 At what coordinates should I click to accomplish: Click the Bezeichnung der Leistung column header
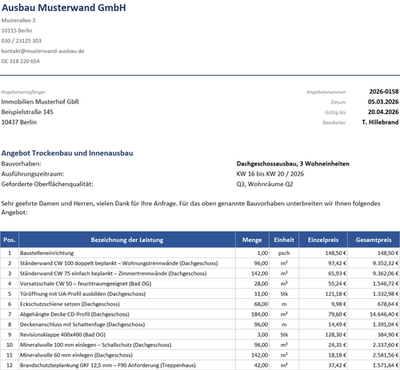point(127,240)
